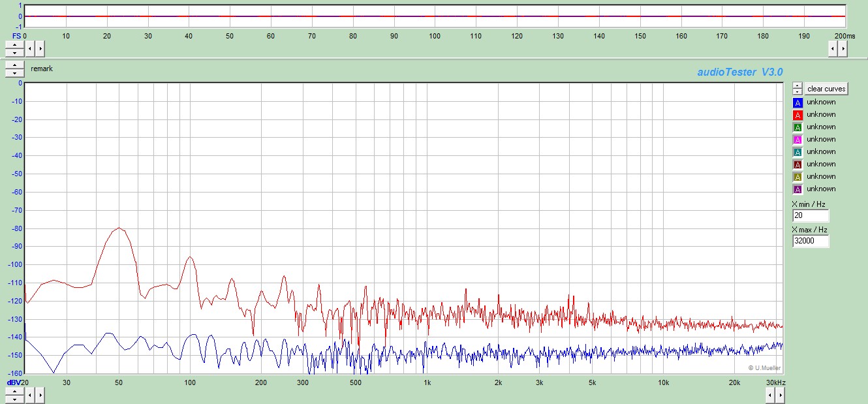Click the FS waveform axis label

click(17, 35)
